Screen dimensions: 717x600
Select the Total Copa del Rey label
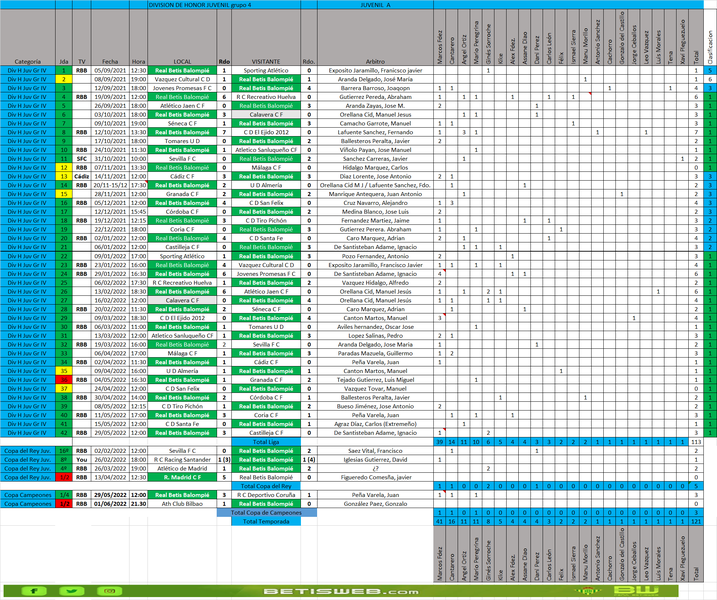click(266, 486)
